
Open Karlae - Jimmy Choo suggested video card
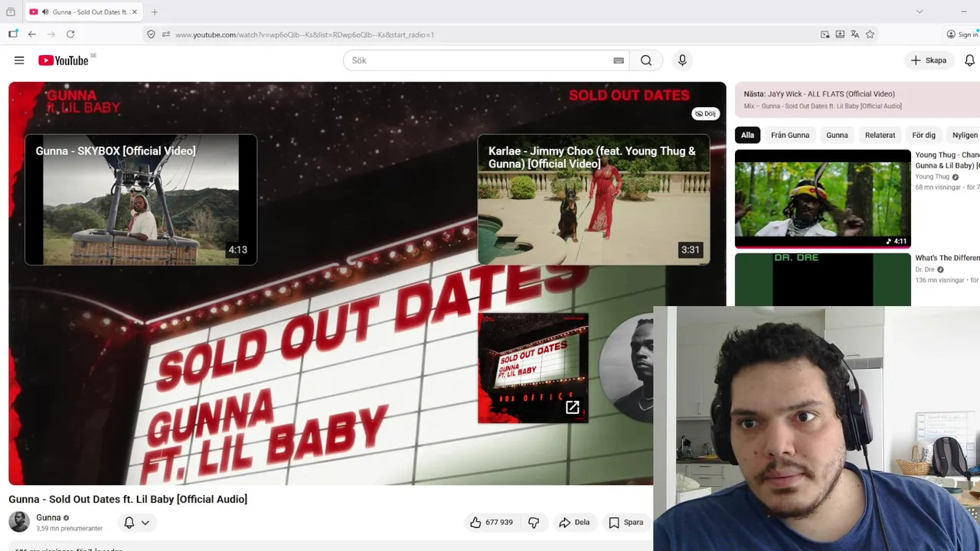(x=593, y=200)
